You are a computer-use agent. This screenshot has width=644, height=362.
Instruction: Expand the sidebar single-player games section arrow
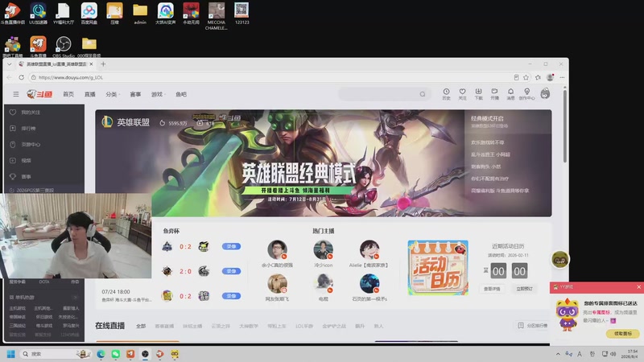pyautogui.click(x=75, y=297)
